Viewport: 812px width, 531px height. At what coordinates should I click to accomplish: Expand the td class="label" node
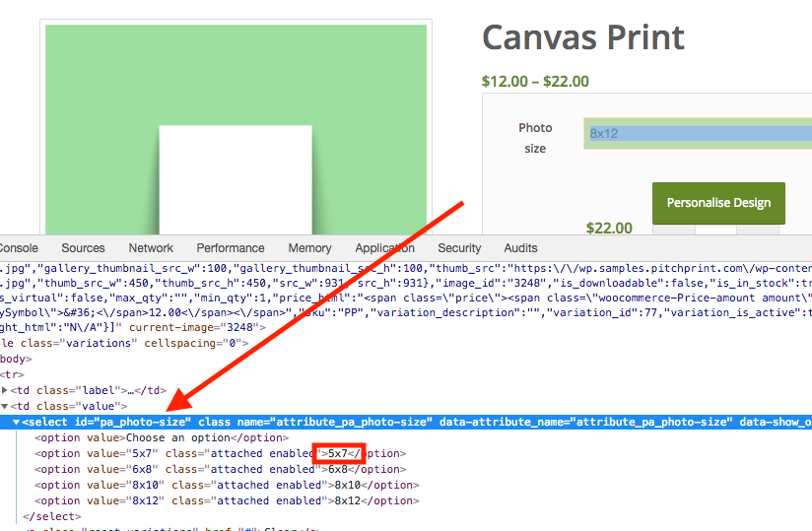(5, 390)
